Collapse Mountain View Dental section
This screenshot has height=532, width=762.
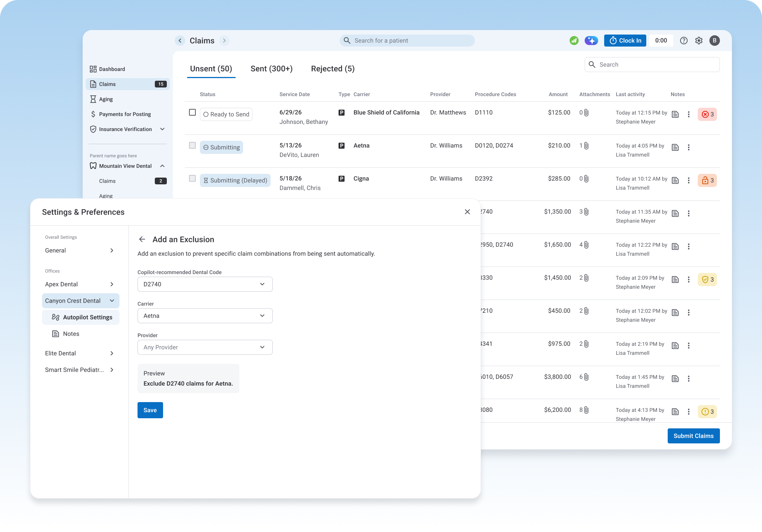click(x=162, y=166)
